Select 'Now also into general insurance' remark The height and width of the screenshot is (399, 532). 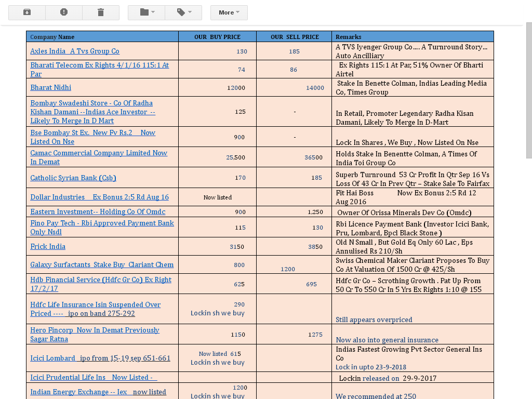coord(387,340)
